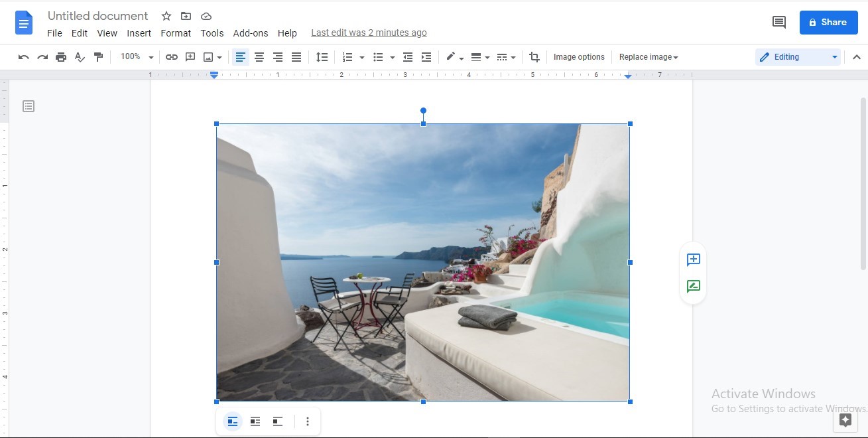Open the line spacing options icon

click(322, 57)
